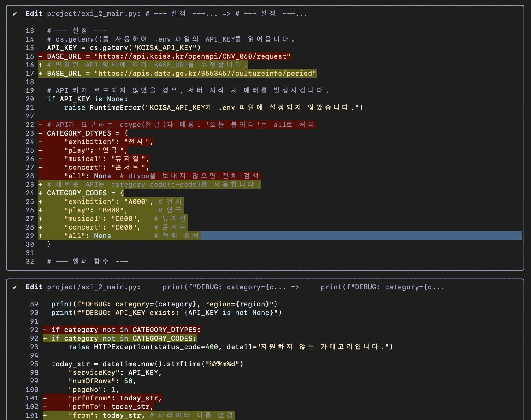531x420 pixels.
Task: Click the print line 'API_KEY exists'
Action: [x=167, y=313]
